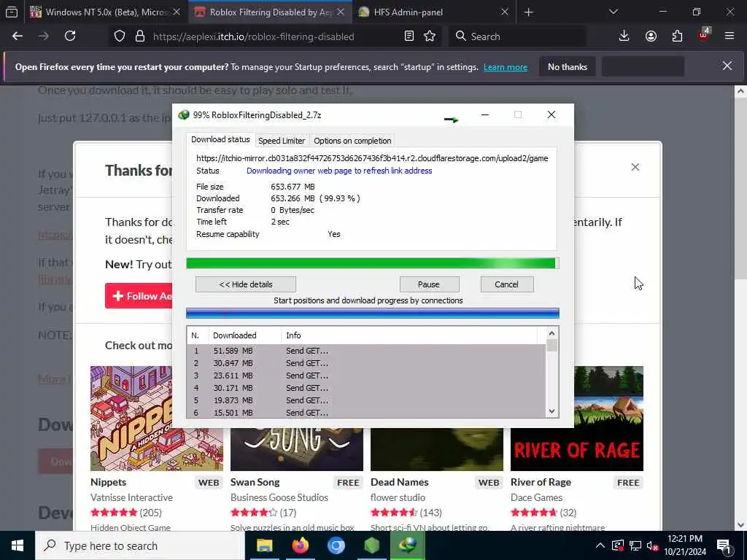This screenshot has width=747, height=560.
Task: Reload the current page in Firefox
Action: tap(70, 36)
